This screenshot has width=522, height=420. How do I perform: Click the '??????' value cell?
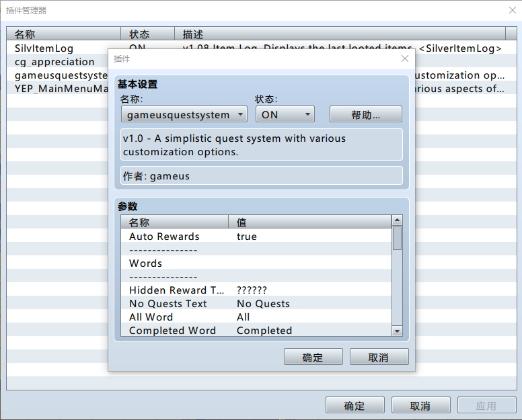tap(252, 290)
